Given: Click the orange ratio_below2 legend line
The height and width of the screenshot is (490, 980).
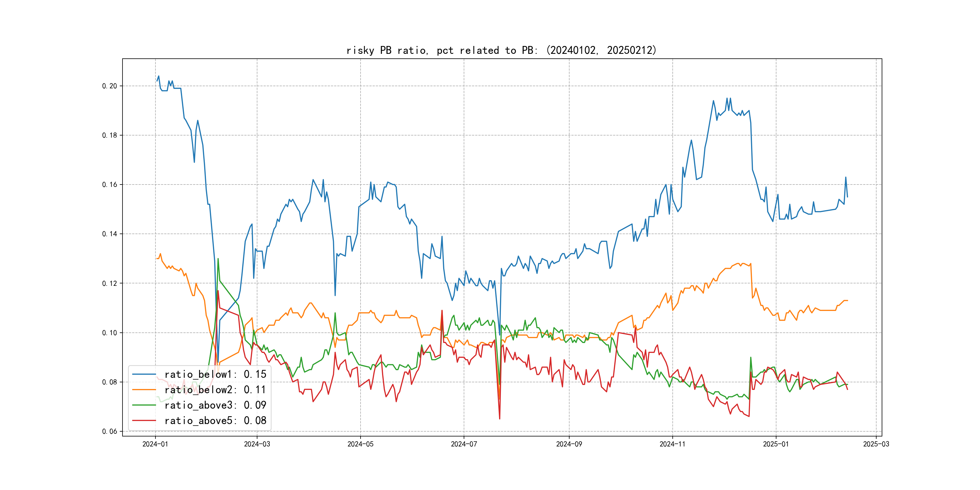Looking at the screenshot, I should pyautogui.click(x=144, y=390).
